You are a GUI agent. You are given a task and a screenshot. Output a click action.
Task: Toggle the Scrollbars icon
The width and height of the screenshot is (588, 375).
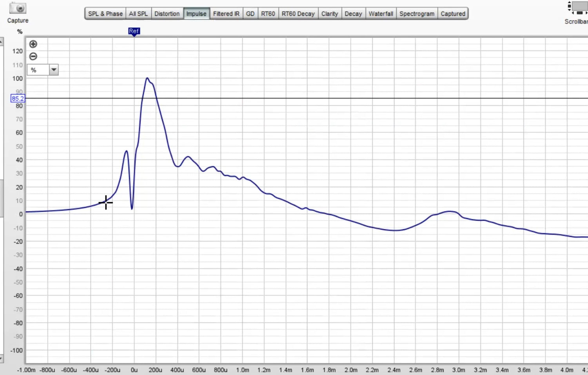tap(577, 8)
